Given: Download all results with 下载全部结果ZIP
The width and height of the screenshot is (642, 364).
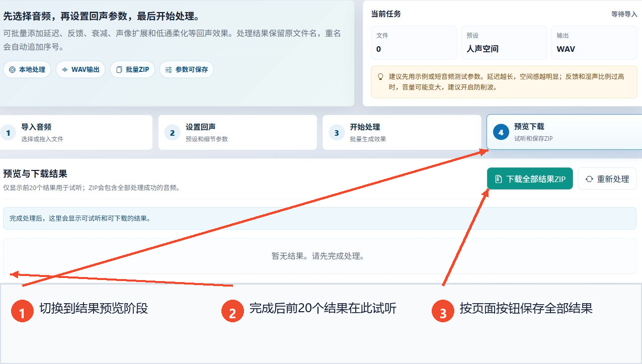Looking at the screenshot, I should pos(530,178).
